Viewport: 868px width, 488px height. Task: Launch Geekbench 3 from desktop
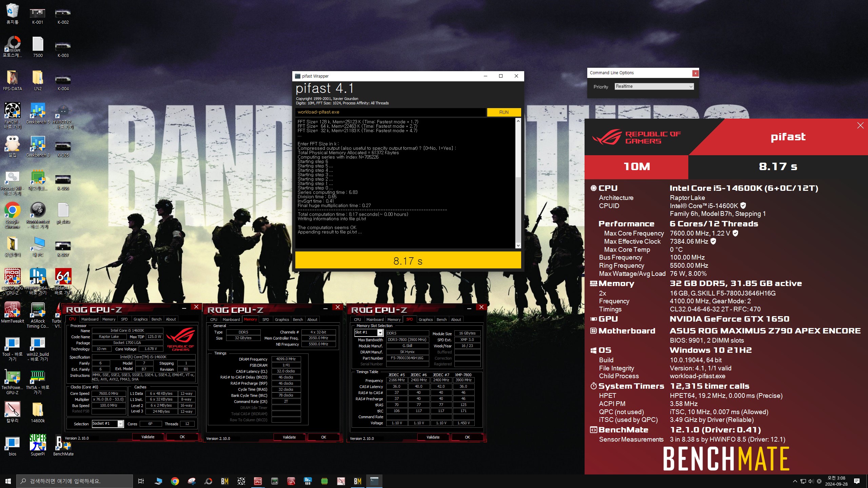pos(38,146)
